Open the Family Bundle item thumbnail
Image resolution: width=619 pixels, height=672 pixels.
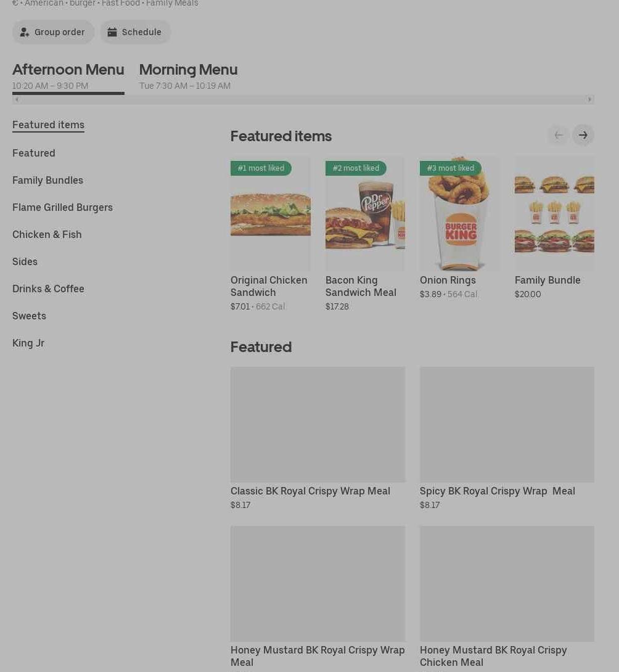[554, 213]
